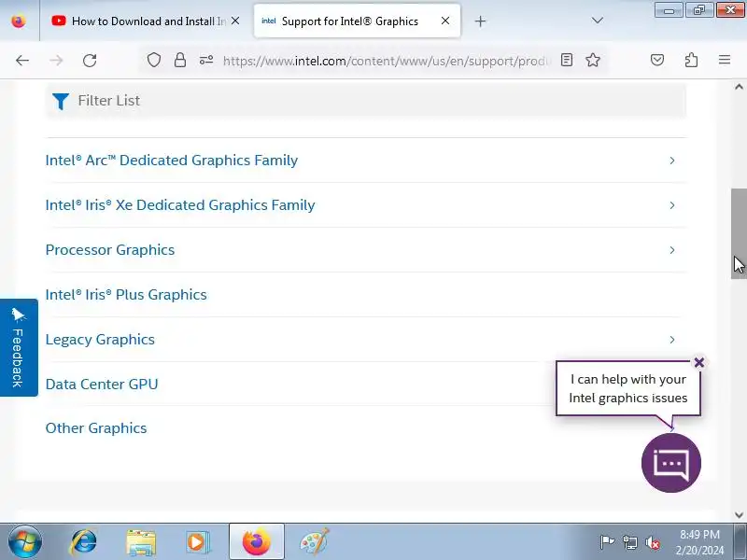Open the Firefox hamburger application menu
Viewport: 747px width, 560px height.
pos(725,60)
